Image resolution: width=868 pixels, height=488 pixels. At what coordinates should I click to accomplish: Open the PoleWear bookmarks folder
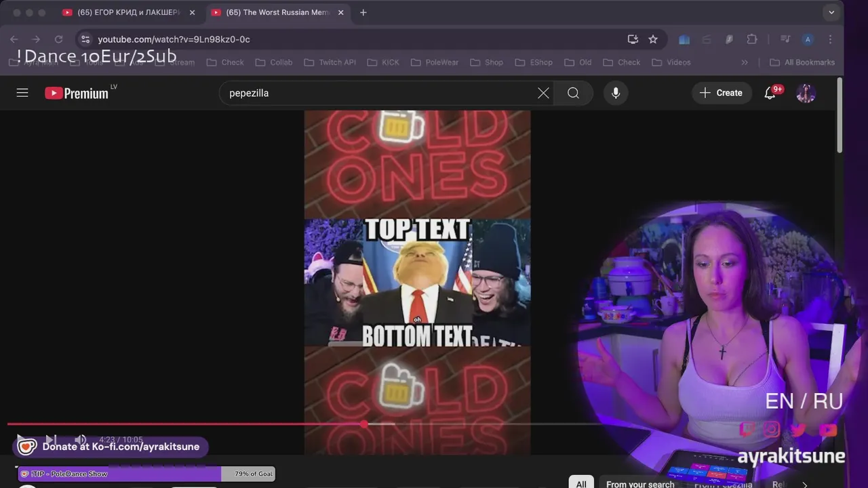435,62
